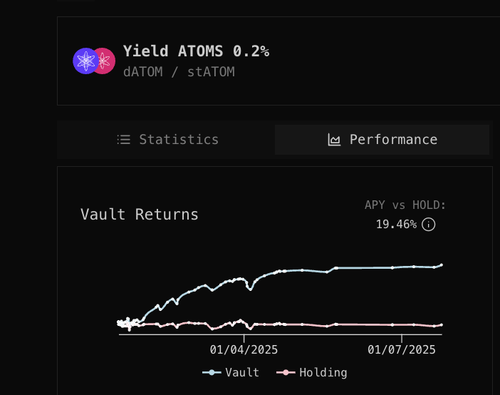Click the list icon beside Statistics
This screenshot has width=500, height=395.
(x=123, y=139)
